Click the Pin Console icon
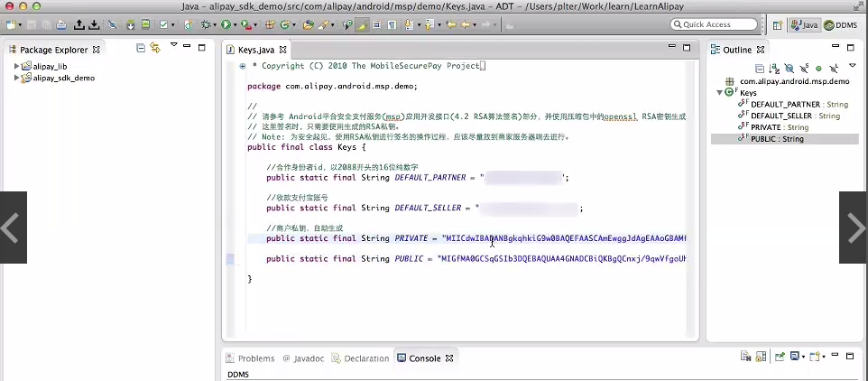Screen dimensions: 868x381 [x=780, y=357]
